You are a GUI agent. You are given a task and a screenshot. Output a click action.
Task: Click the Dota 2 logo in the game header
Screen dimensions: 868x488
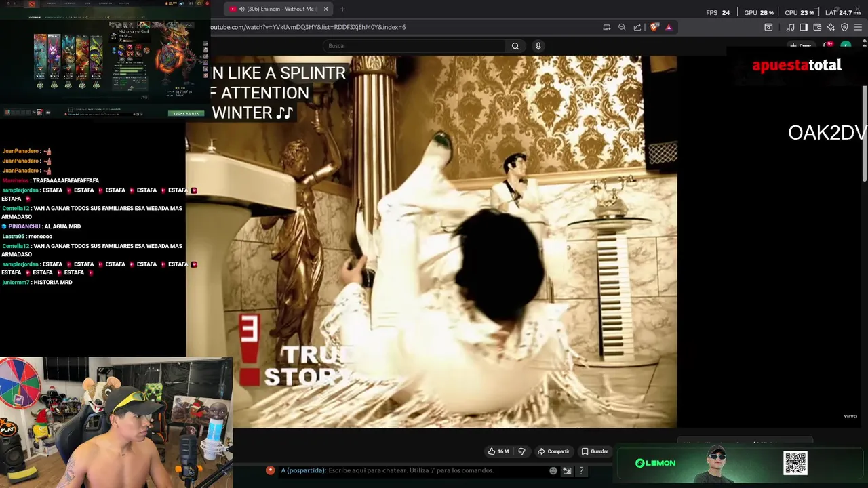32,3
